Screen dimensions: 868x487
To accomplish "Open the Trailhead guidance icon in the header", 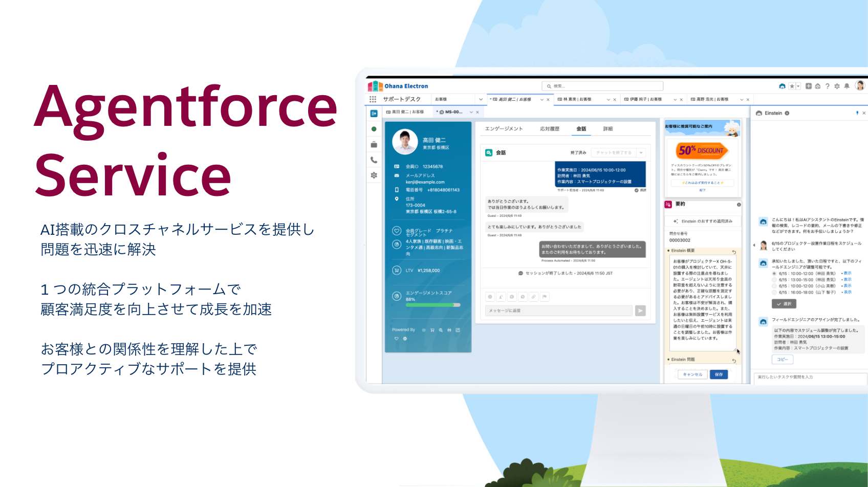I will (x=818, y=86).
